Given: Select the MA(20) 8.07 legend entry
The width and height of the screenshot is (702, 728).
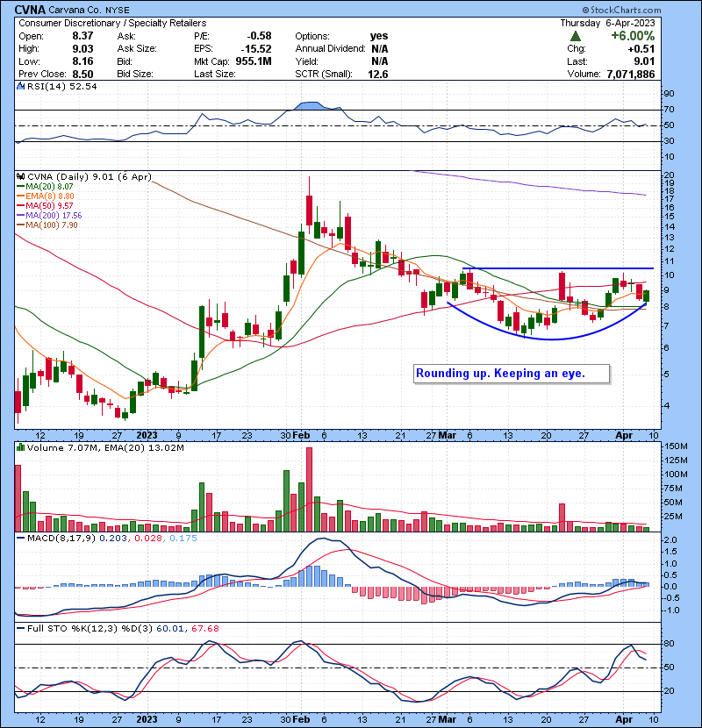Looking at the screenshot, I should 45,187.
